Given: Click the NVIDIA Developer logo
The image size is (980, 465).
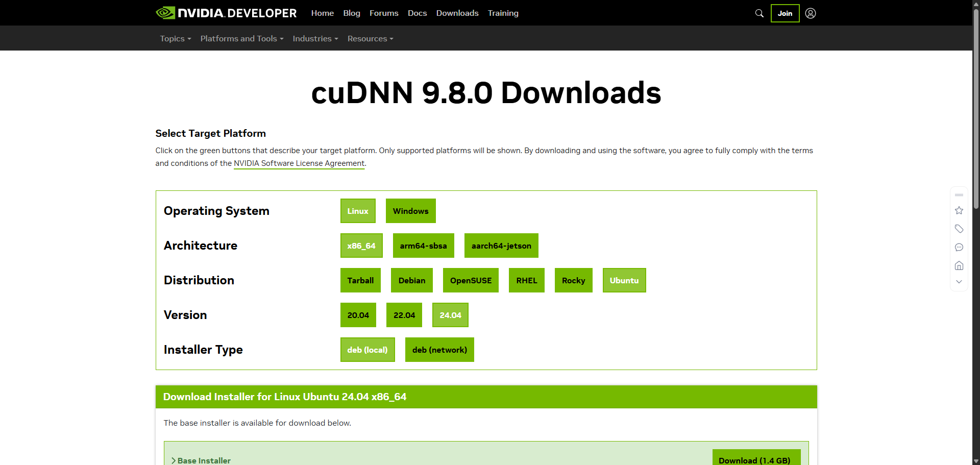Looking at the screenshot, I should pos(226,13).
